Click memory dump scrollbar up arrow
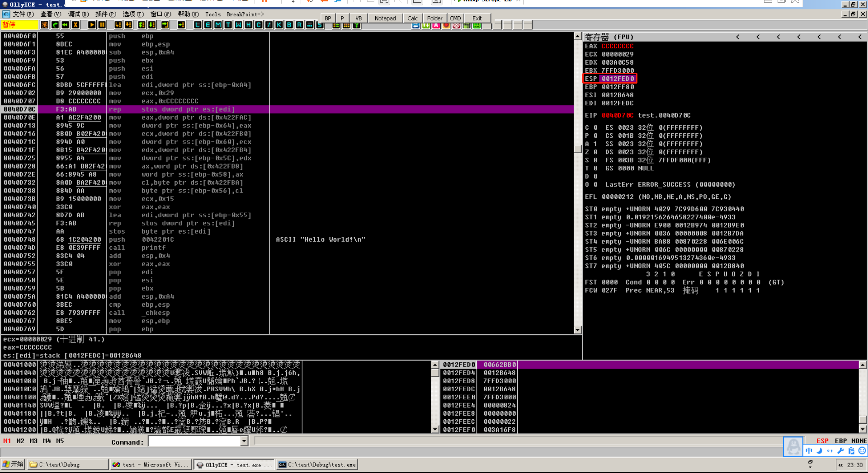Image resolution: width=868 pixels, height=473 pixels. click(435, 364)
